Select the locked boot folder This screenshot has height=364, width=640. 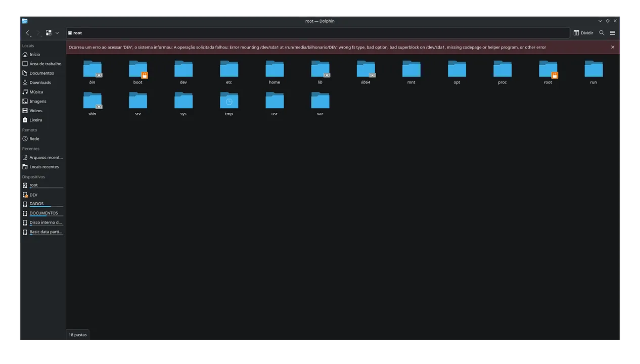pos(138,69)
